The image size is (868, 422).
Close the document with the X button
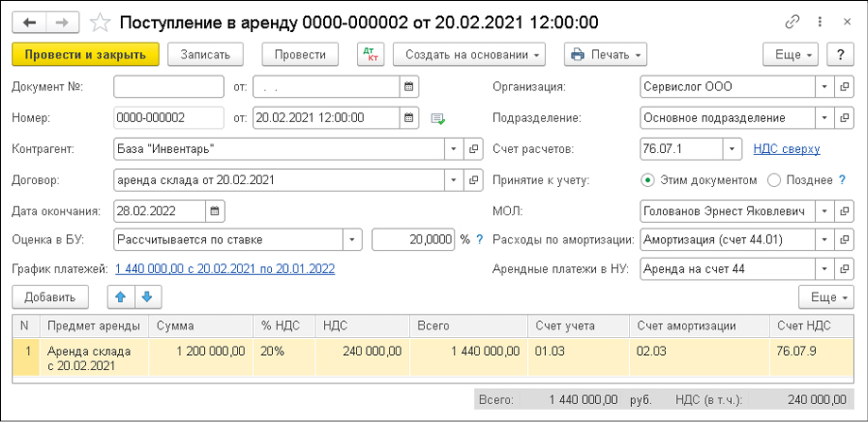(847, 22)
